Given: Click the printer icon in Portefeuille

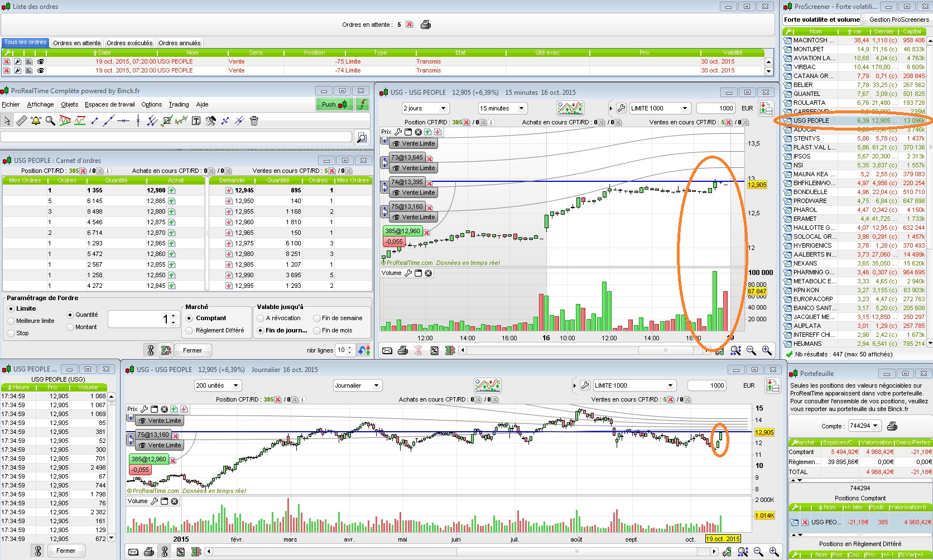Looking at the screenshot, I should click(892, 426).
